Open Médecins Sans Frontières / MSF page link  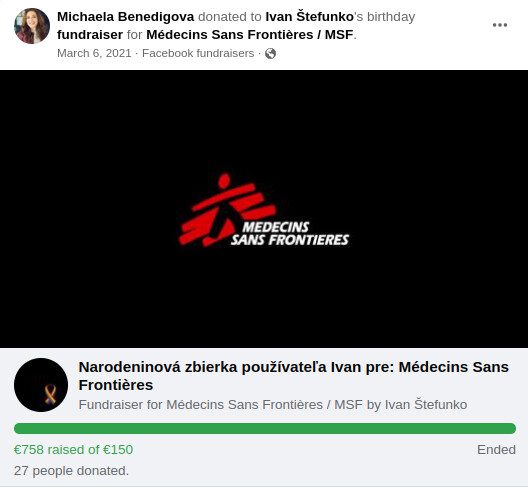point(250,35)
